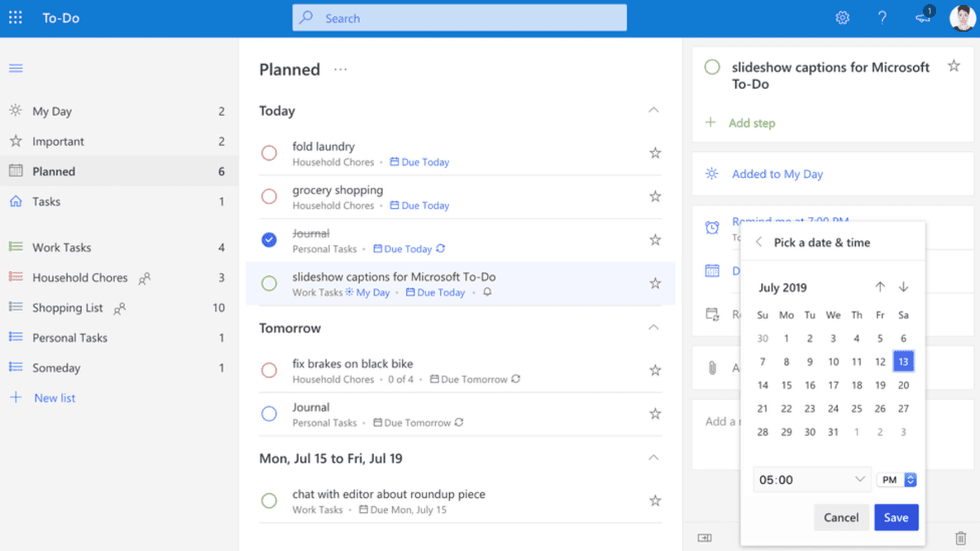Toggle the AM/PM selector
This screenshot has height=551, width=980.
pos(897,480)
